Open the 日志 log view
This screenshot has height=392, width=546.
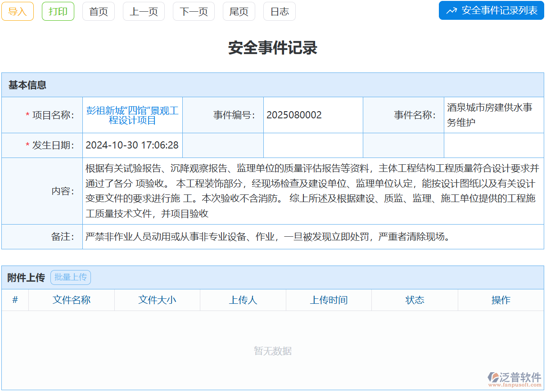279,11
